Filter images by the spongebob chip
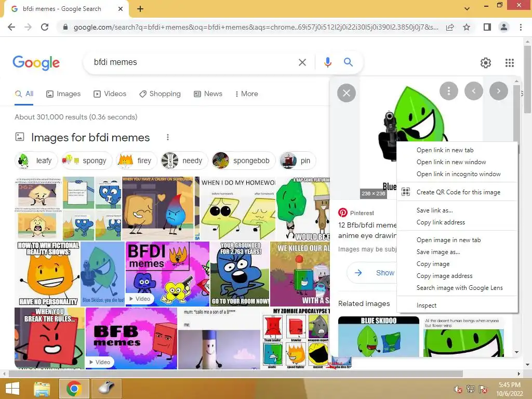The image size is (532, 399). (243, 161)
